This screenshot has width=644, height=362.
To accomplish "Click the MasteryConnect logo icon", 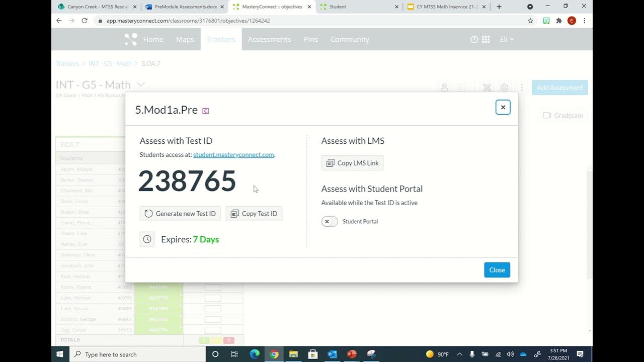I will pos(131,39).
